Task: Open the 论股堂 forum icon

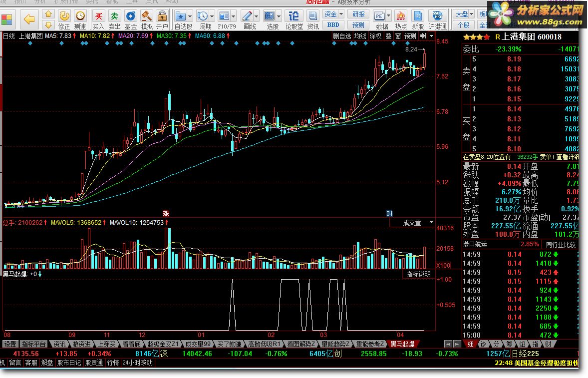Action: coord(294,19)
